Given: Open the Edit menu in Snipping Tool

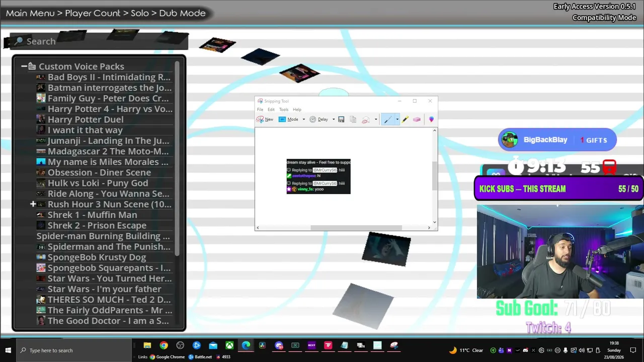Looking at the screenshot, I should pyautogui.click(x=271, y=110).
